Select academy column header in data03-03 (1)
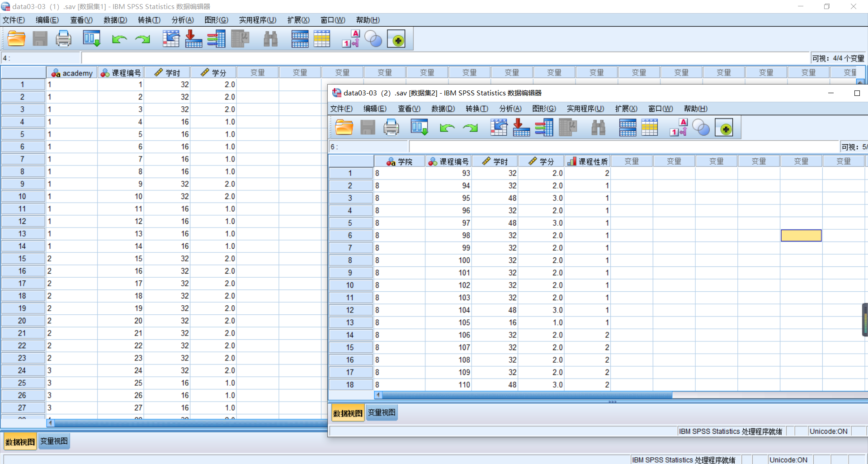The image size is (868, 464). point(72,73)
